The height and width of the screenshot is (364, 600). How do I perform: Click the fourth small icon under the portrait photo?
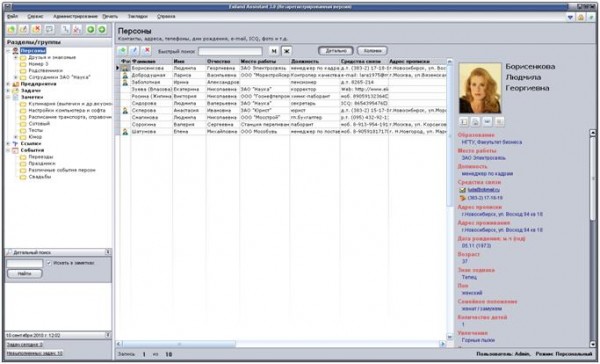[499, 122]
